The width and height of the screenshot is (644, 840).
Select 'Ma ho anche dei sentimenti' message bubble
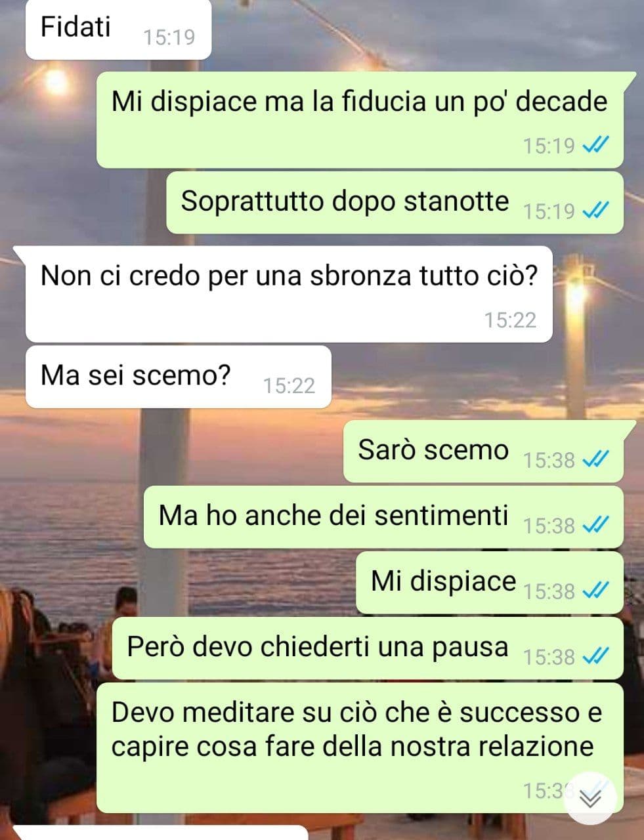[x=383, y=517]
